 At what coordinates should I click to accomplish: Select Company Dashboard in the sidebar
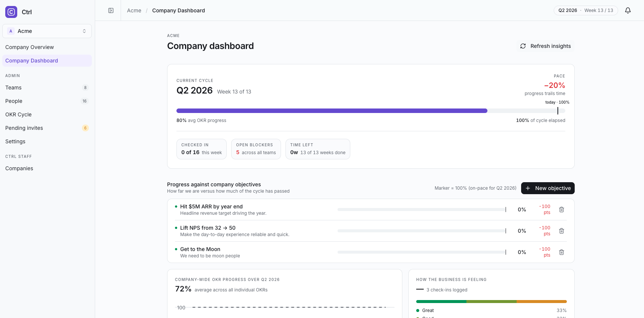47,61
